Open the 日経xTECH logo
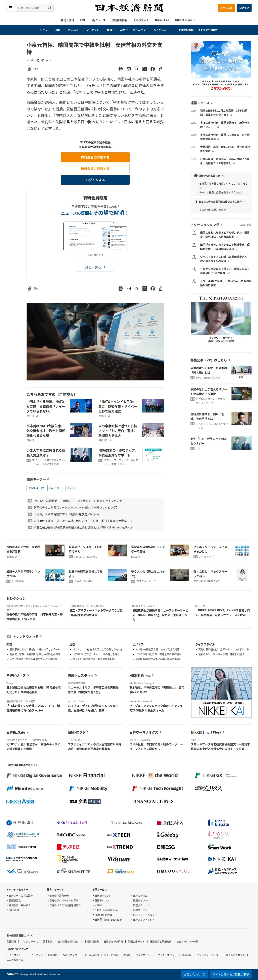The width and height of the screenshot is (258, 980). click(x=119, y=835)
